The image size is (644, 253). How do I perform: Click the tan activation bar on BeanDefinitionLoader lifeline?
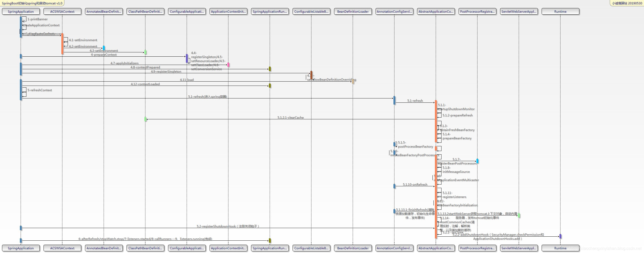pos(353,82)
